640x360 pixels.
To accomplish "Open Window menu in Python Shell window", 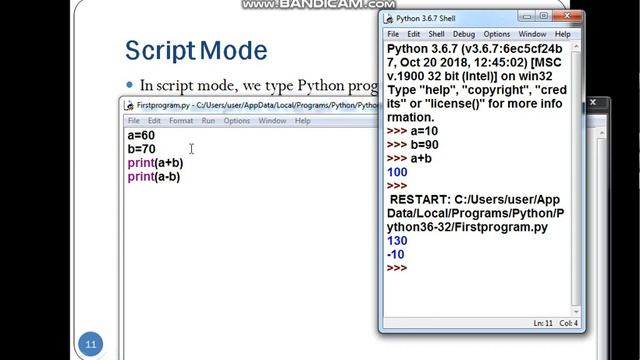I will (532, 34).
